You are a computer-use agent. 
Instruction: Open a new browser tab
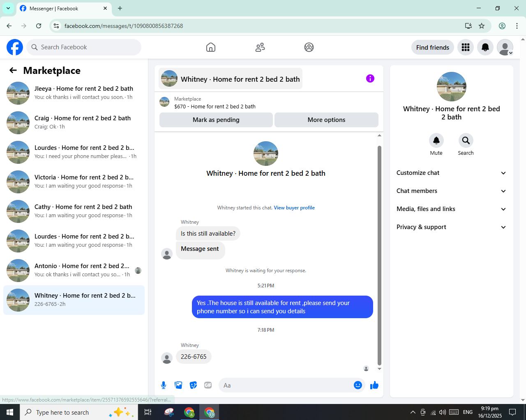(120, 8)
